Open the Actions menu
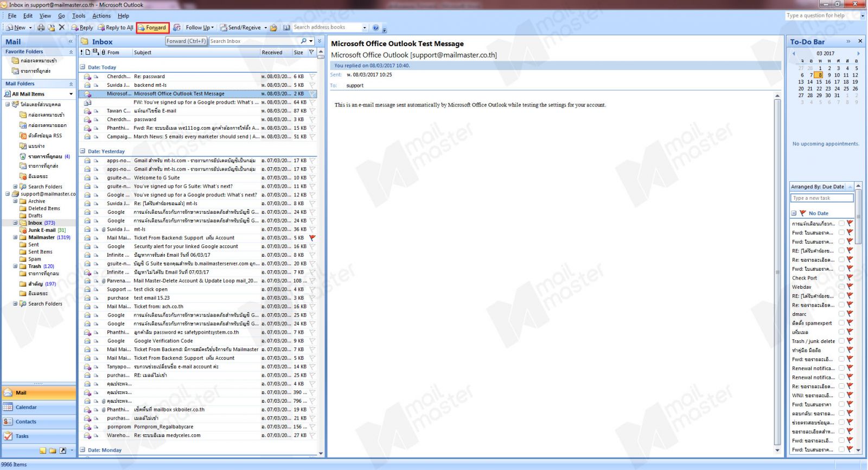The image size is (868, 470). (101, 16)
